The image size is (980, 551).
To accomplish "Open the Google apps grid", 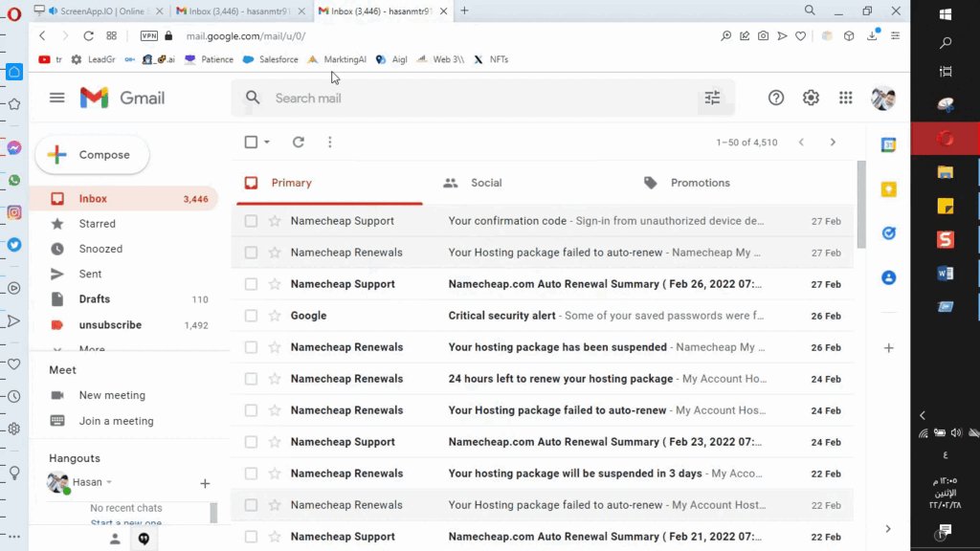I will pos(846,98).
